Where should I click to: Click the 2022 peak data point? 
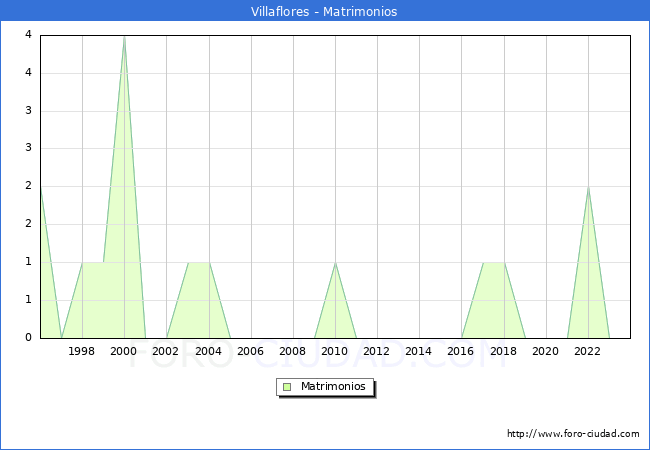coord(588,187)
